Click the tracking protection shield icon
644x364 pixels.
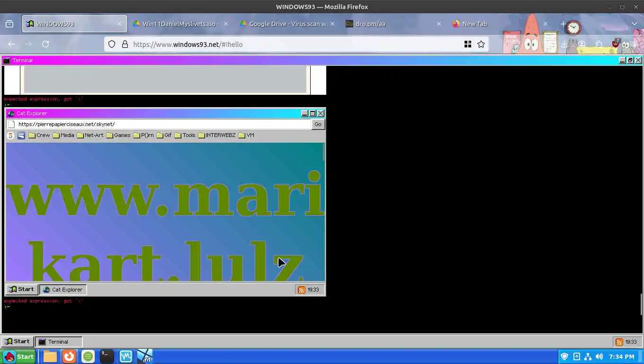112,44
